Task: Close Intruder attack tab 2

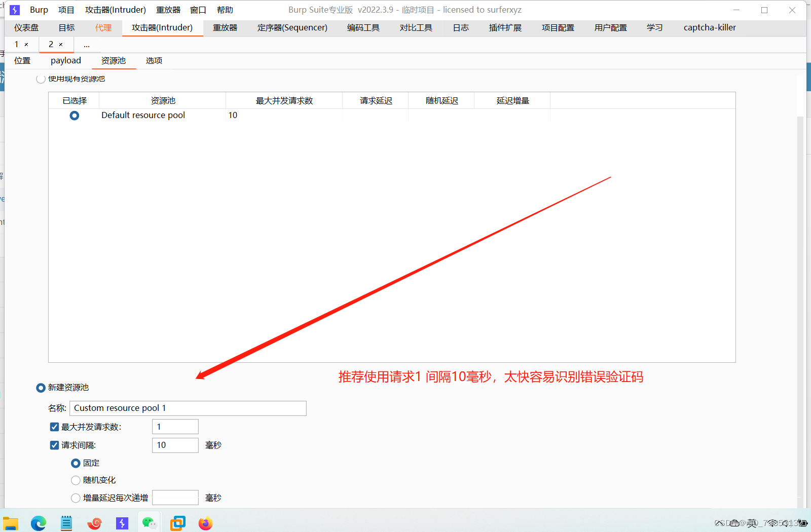Action: tap(61, 45)
